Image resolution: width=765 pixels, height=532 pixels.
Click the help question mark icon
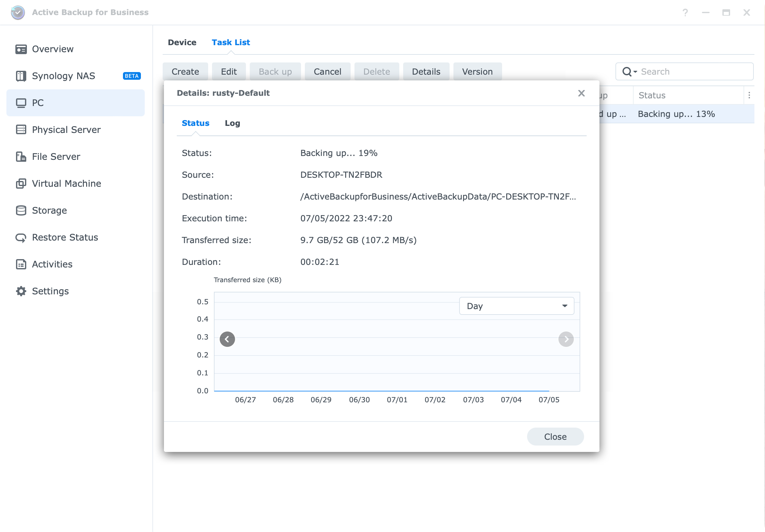[685, 13]
